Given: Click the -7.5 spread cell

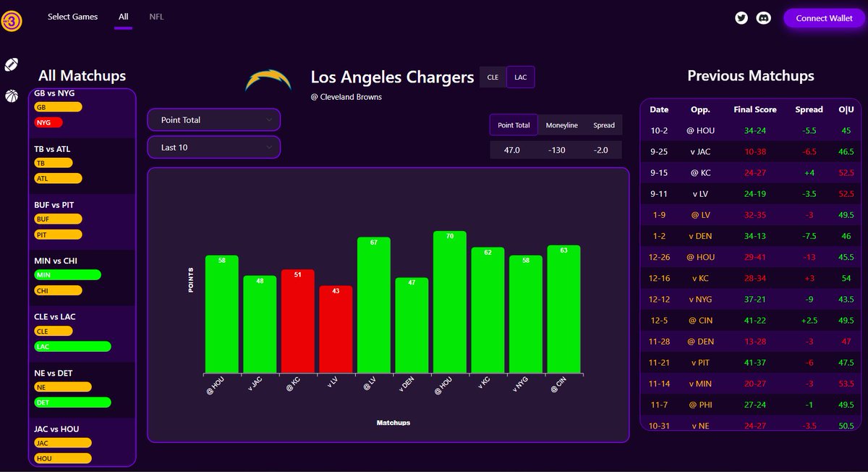Looking at the screenshot, I should click(809, 237).
